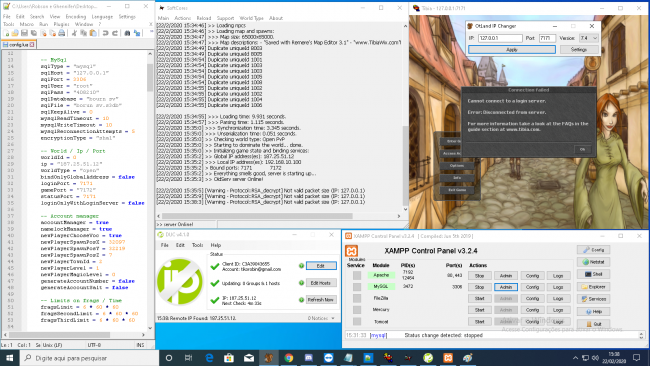
Task: Toggle the Tomcat service checkbox in XAMPP
Action: tap(357, 321)
